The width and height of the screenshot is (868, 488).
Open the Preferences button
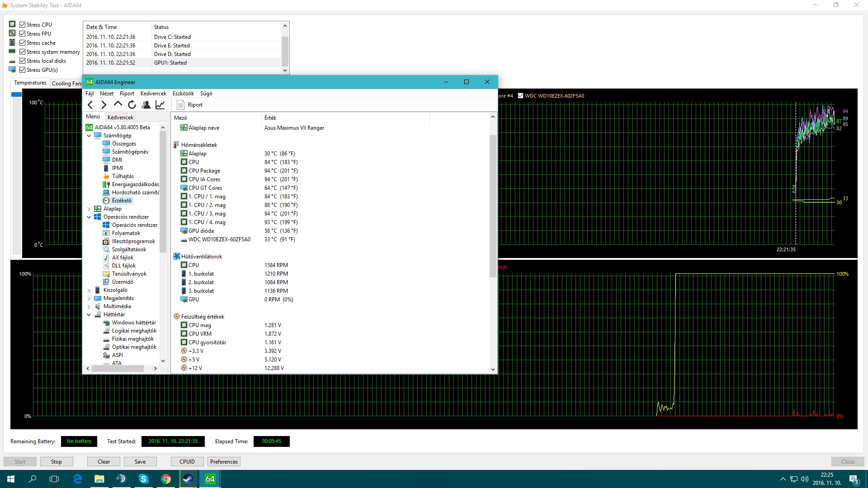[224, 462]
